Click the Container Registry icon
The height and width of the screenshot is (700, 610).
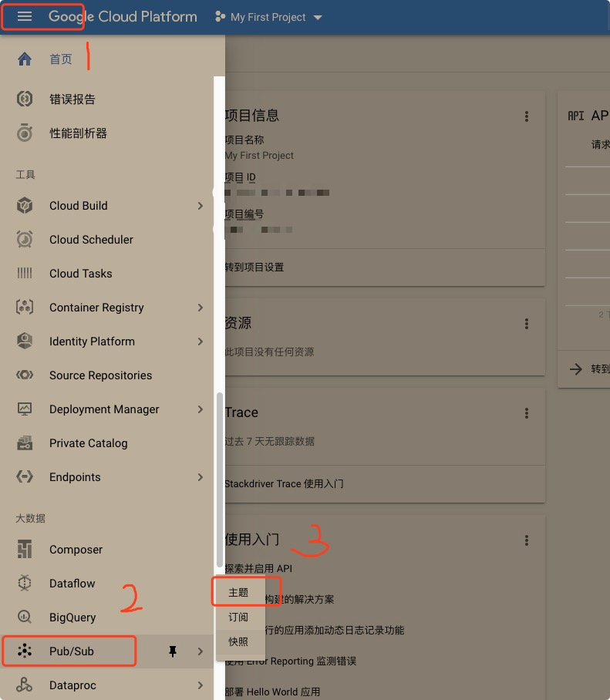pyautogui.click(x=25, y=307)
